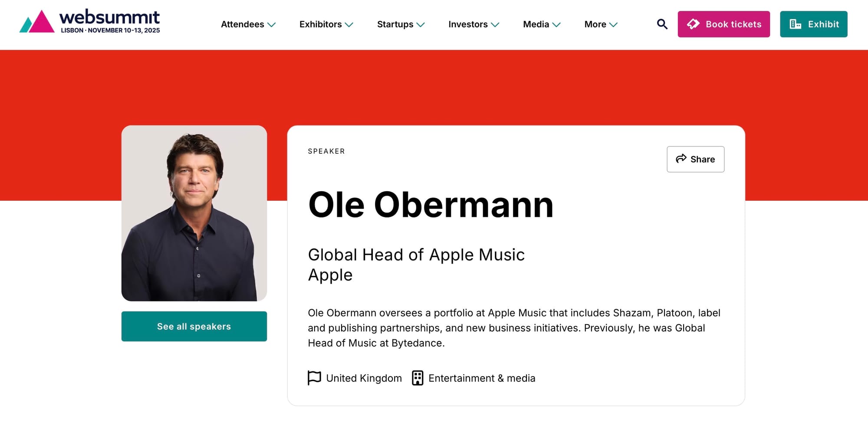Expand the Investors dropdown chevron
Image resolution: width=868 pixels, height=431 pixels.
pyautogui.click(x=495, y=25)
